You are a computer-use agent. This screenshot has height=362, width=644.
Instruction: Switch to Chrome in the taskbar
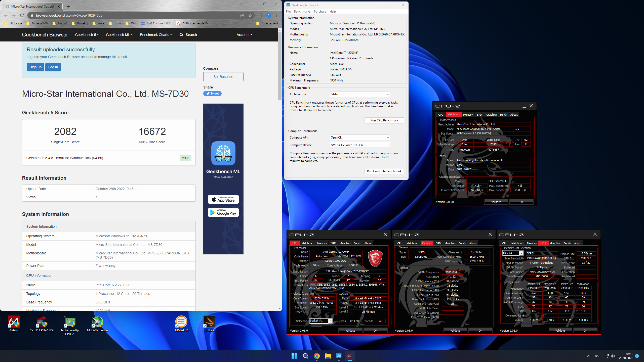pos(316,356)
